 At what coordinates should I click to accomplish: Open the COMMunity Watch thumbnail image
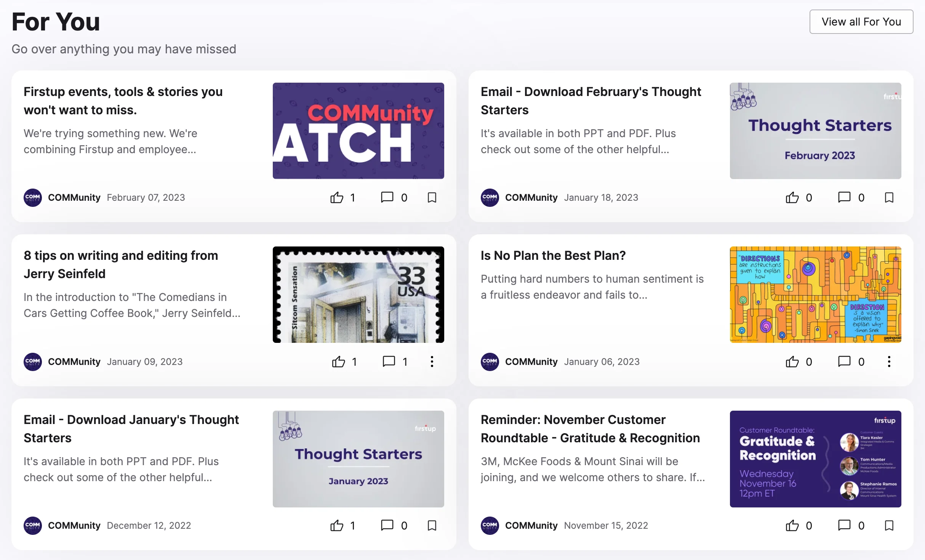pyautogui.click(x=358, y=131)
